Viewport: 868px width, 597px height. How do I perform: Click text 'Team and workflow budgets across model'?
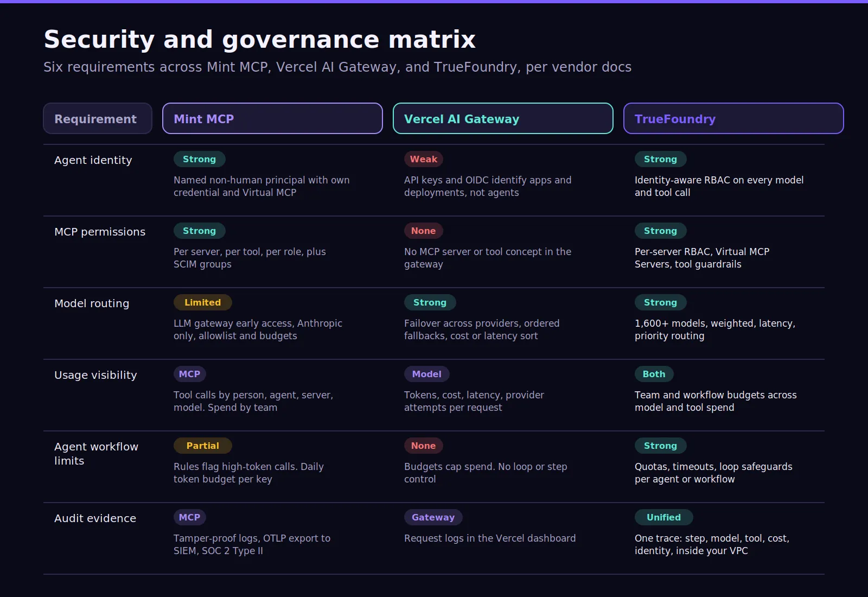click(716, 401)
